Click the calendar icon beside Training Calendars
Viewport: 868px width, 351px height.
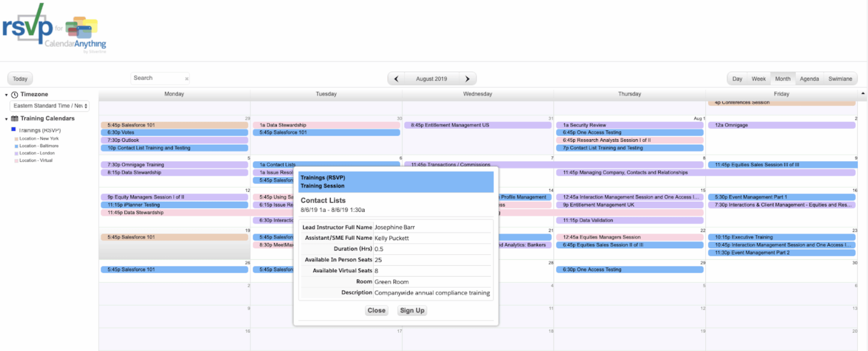point(14,118)
